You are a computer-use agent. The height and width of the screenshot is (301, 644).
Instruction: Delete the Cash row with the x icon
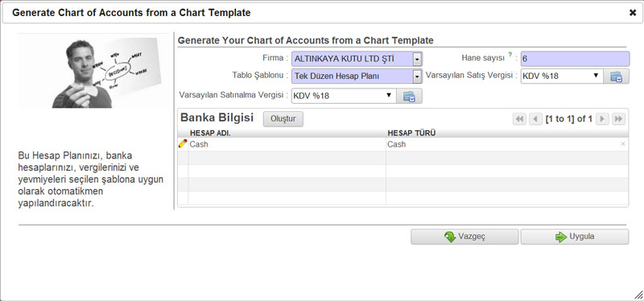pyautogui.click(x=623, y=144)
